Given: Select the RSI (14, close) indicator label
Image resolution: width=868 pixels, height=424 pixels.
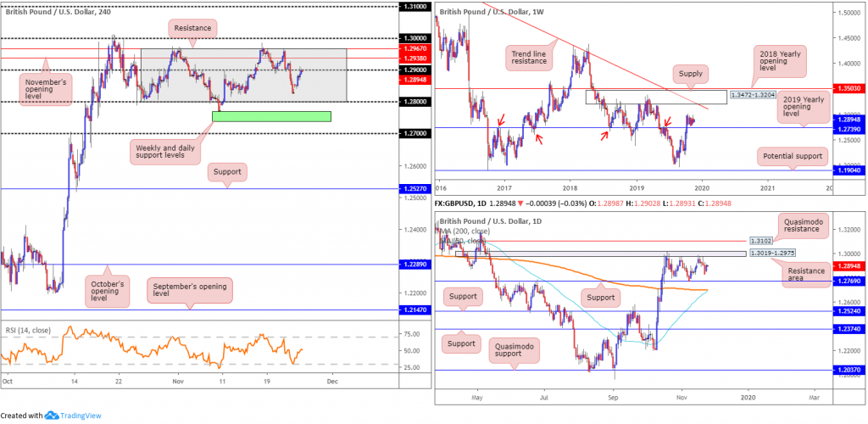Looking at the screenshot, I should [x=28, y=331].
